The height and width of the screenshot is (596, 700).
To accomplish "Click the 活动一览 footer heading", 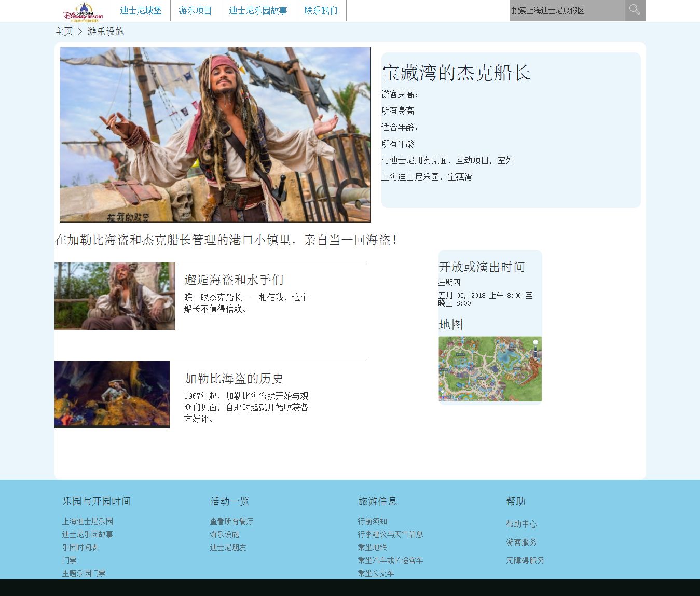I will [230, 501].
